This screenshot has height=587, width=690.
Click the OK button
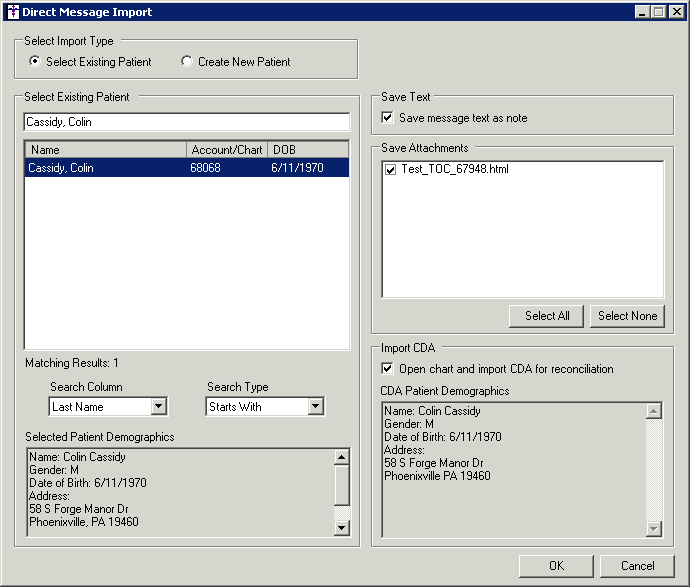[x=556, y=566]
